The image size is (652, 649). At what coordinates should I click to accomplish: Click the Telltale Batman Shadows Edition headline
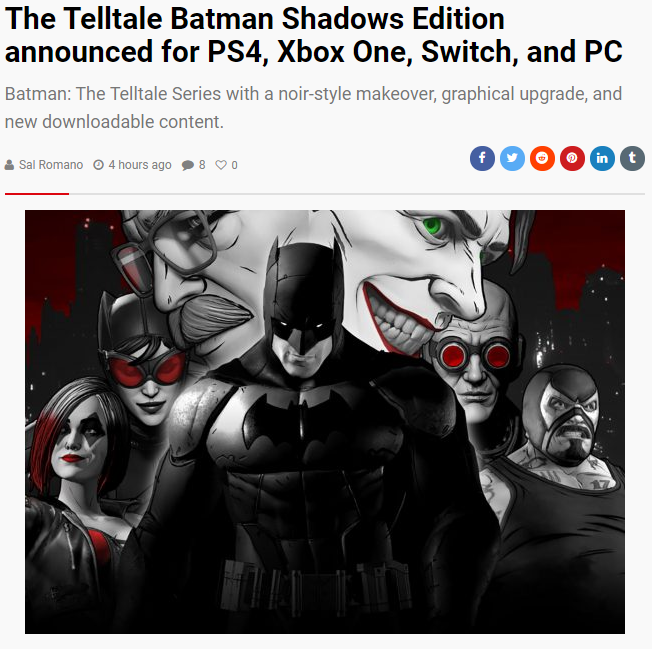tap(314, 35)
